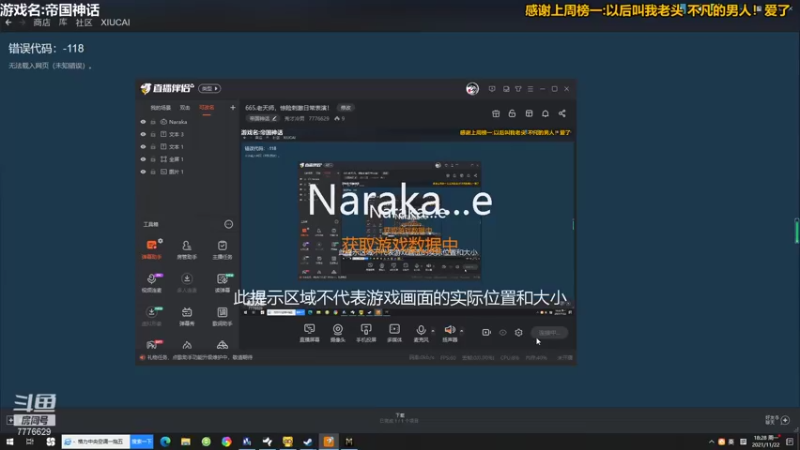Toggle visibility of the Naraka source
The width and height of the screenshot is (800, 450).
click(143, 122)
